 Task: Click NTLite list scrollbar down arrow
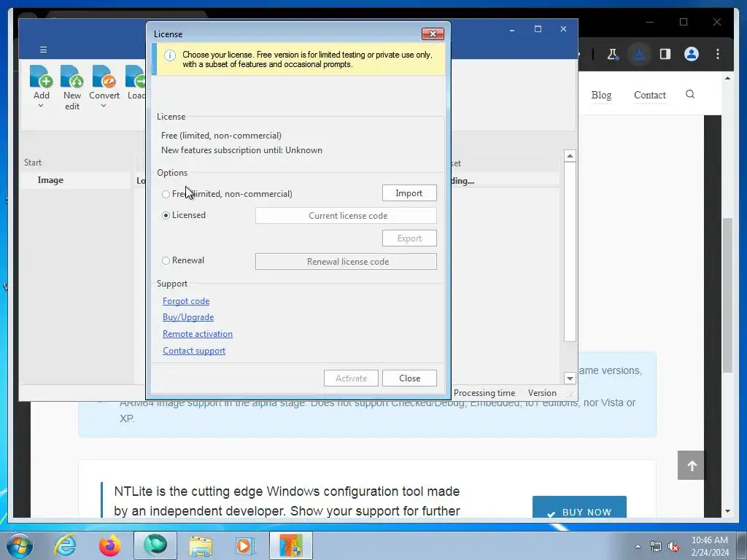pos(570,378)
